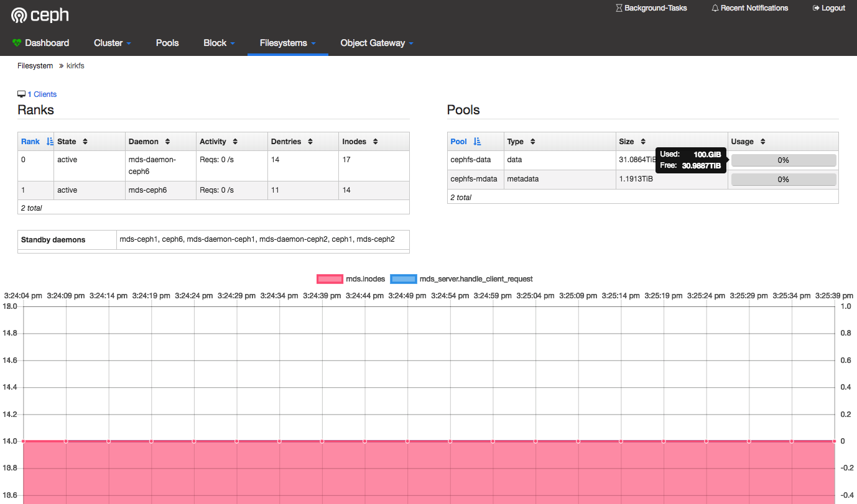
Task: Open the Cluster dropdown menu
Action: [113, 43]
